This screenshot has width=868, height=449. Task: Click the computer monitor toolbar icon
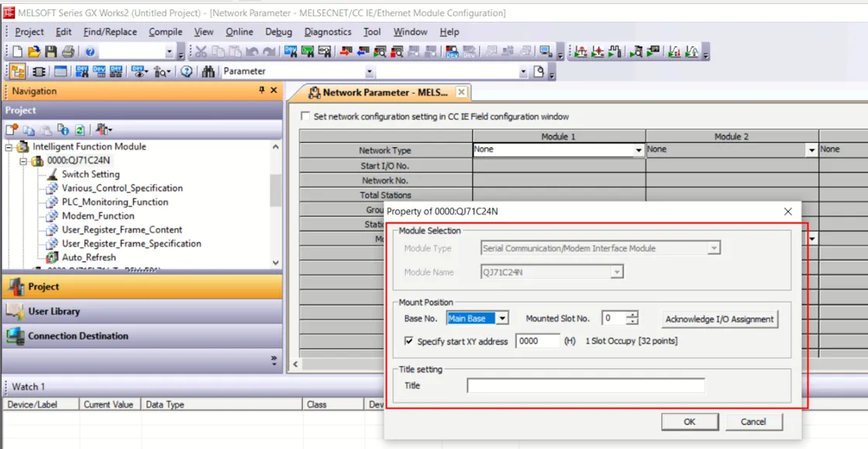(x=546, y=52)
